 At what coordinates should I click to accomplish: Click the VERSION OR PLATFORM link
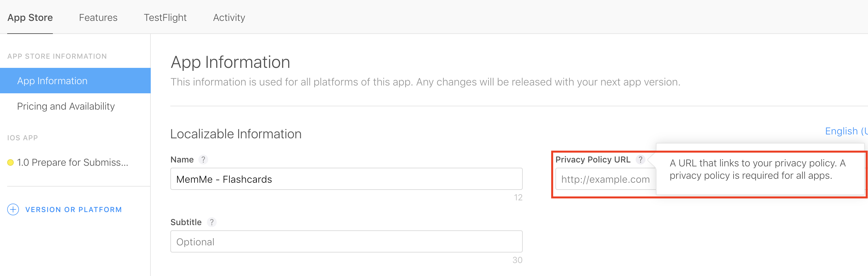[73, 209]
